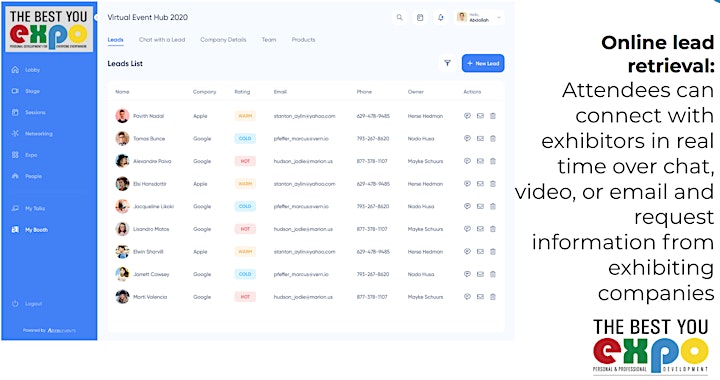Open the Company Details tab
This screenshot has width=720, height=380.
(223, 40)
